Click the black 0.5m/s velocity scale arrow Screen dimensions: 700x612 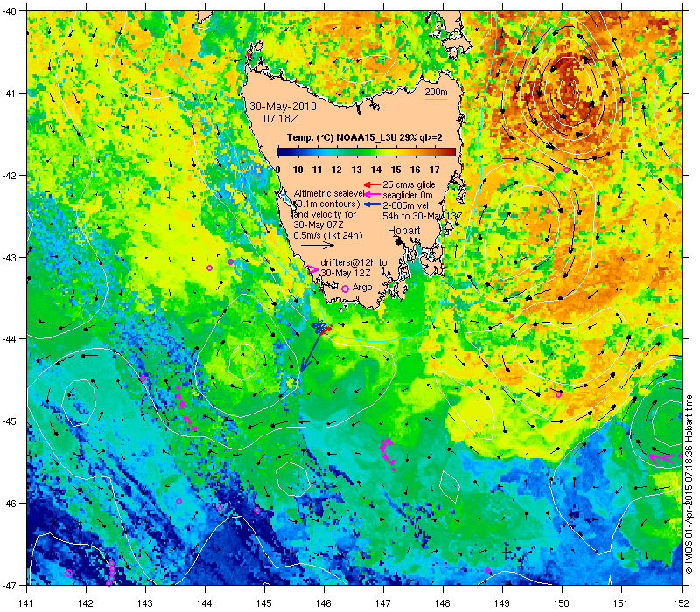317,245
